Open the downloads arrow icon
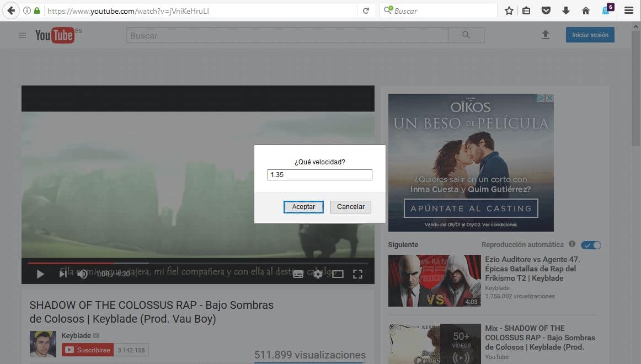Image resolution: width=641 pixels, height=364 pixels. click(566, 10)
